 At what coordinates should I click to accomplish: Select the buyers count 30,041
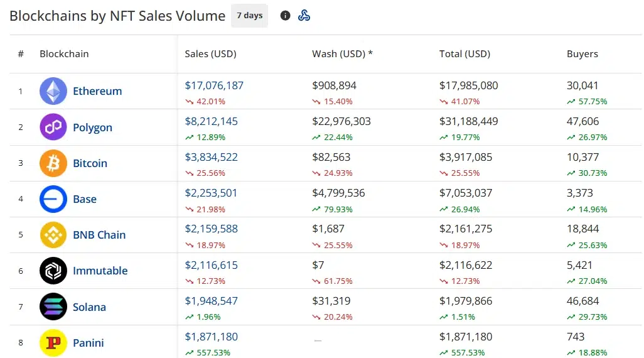[582, 85]
